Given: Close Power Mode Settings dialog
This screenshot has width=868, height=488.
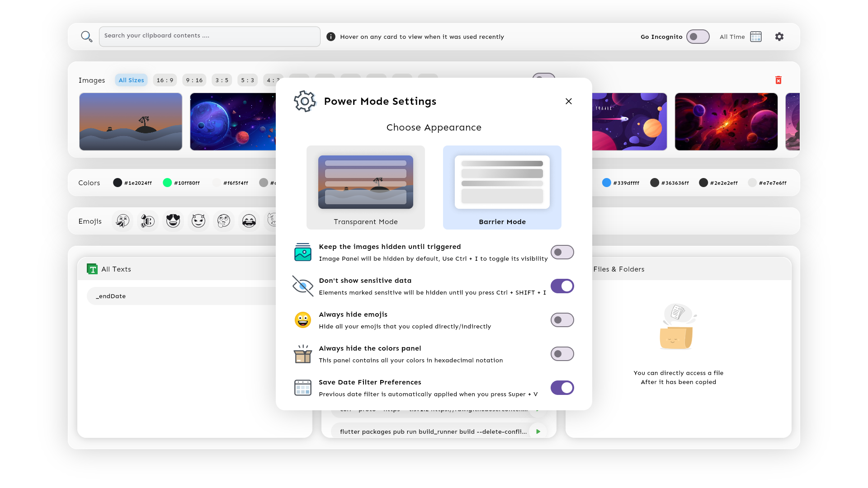Looking at the screenshot, I should (x=568, y=101).
